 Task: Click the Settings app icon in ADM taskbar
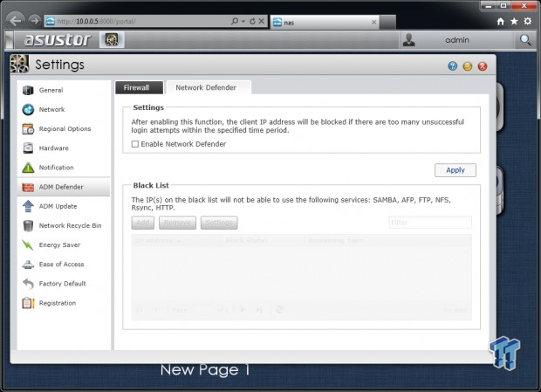(x=112, y=39)
